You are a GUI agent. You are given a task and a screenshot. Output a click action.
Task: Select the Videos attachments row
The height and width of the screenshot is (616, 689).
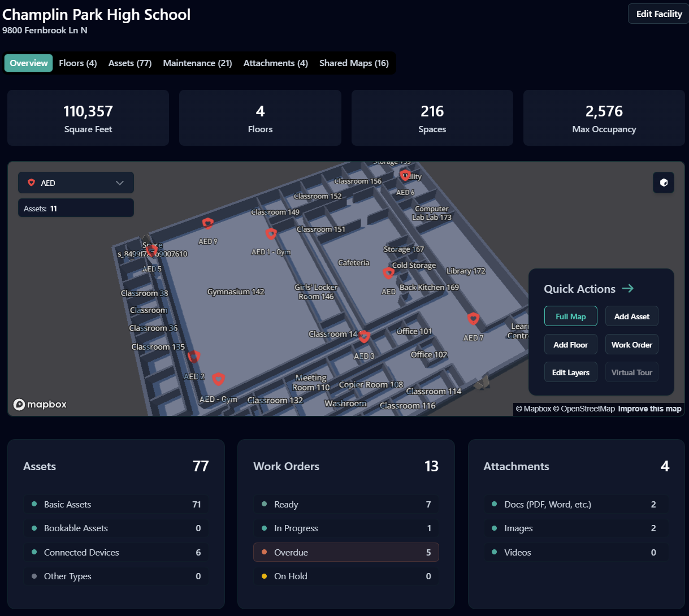tap(576, 552)
